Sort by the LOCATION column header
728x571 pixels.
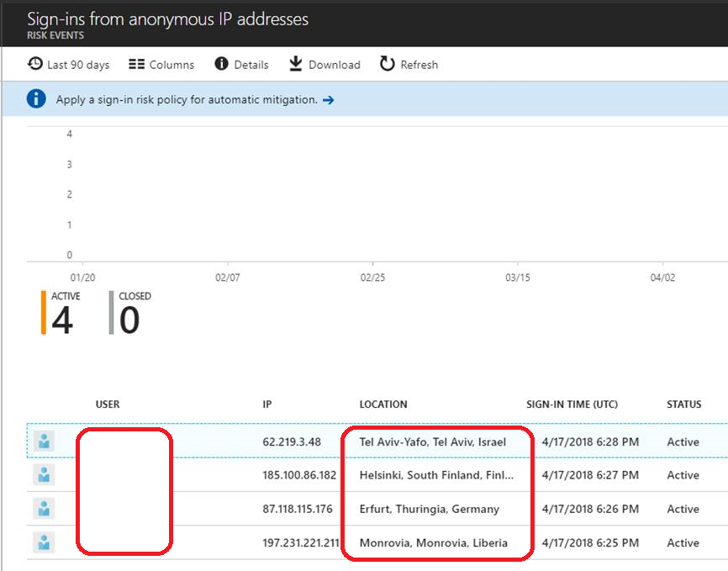click(x=383, y=404)
